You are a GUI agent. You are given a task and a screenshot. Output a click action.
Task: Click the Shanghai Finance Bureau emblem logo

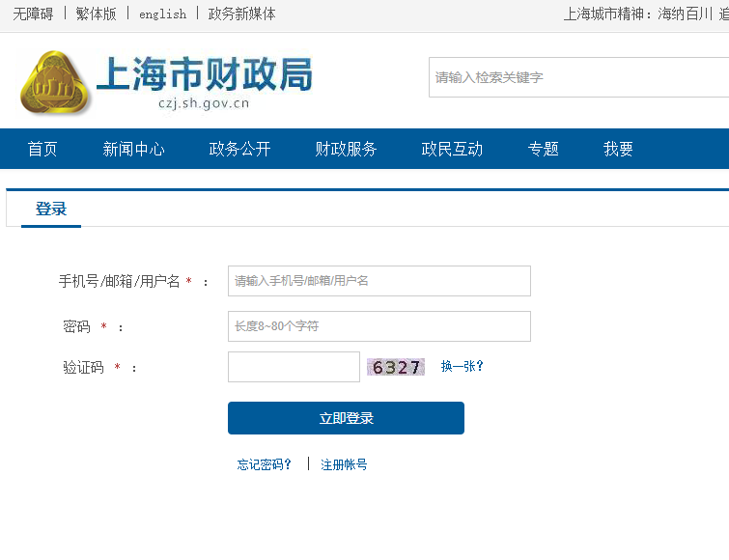[54, 81]
